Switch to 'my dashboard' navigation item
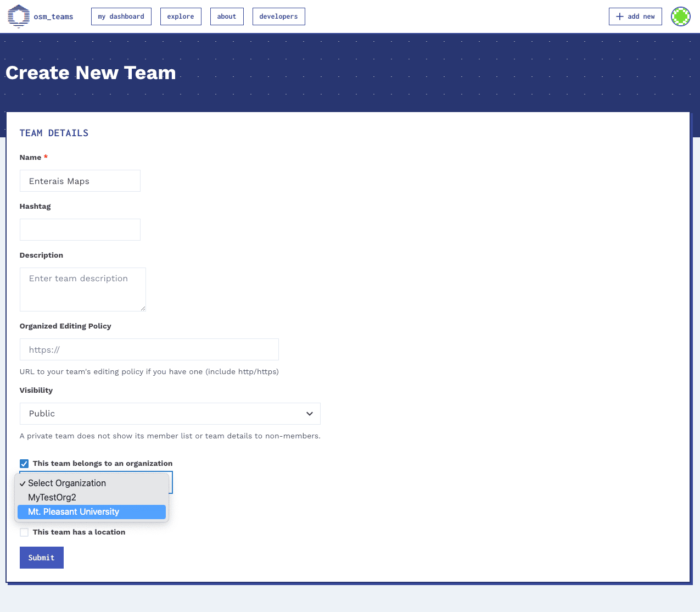 click(x=121, y=16)
